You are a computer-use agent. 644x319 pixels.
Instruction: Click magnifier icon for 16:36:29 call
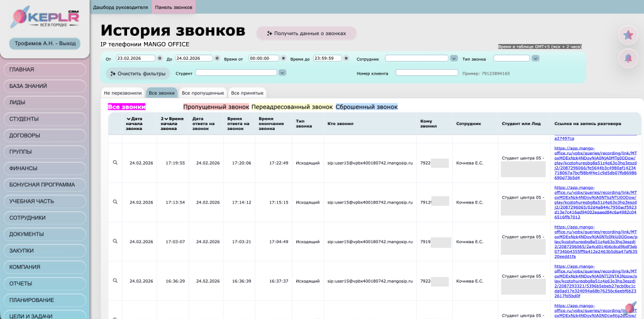(115, 281)
